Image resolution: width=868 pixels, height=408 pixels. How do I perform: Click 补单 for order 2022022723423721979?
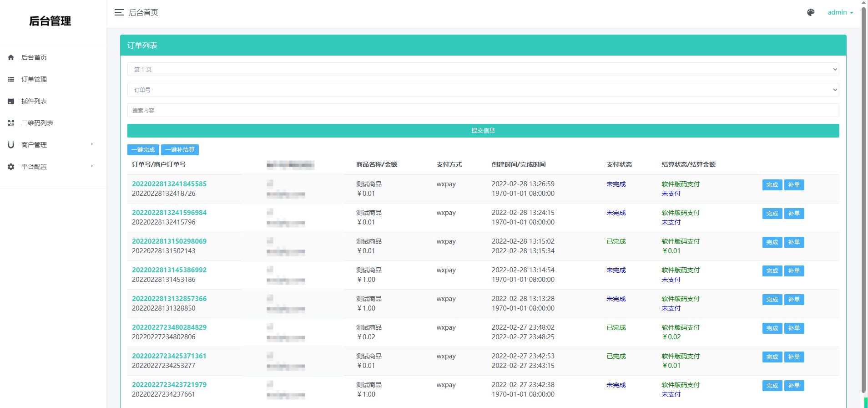(x=794, y=386)
